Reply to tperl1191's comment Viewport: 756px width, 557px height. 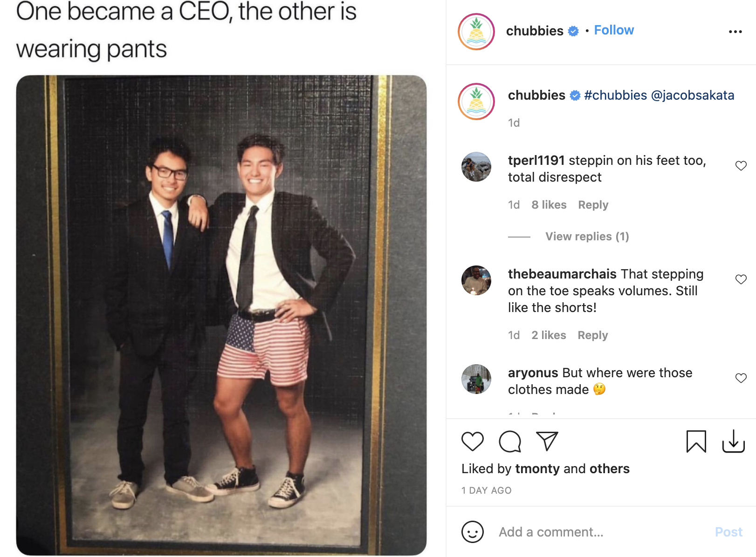tap(593, 205)
